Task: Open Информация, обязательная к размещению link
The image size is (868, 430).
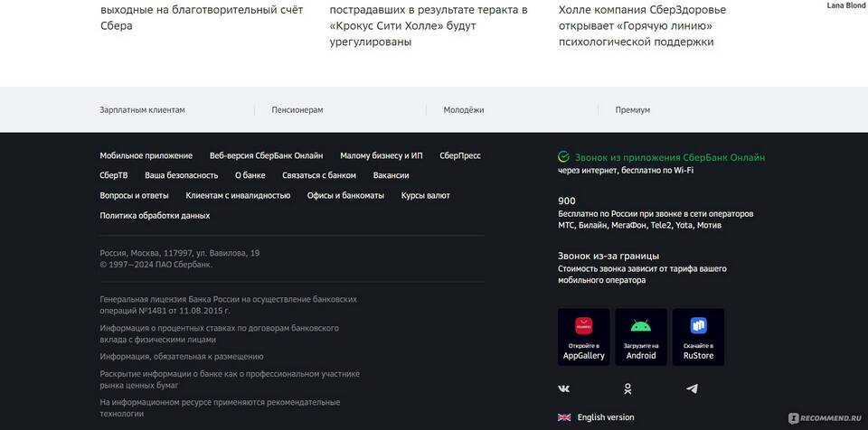Action: coord(182,357)
